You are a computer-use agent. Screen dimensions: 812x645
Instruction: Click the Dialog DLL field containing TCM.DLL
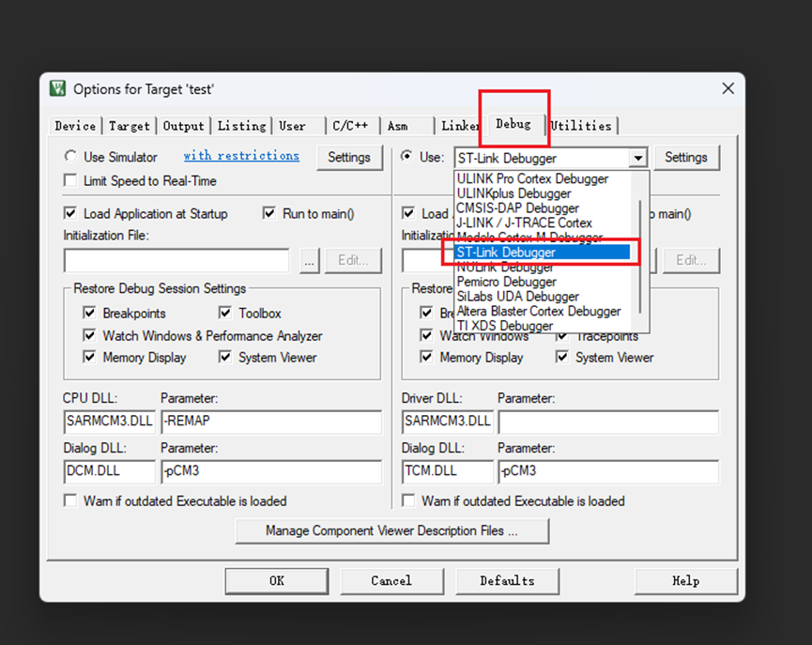tap(448, 471)
